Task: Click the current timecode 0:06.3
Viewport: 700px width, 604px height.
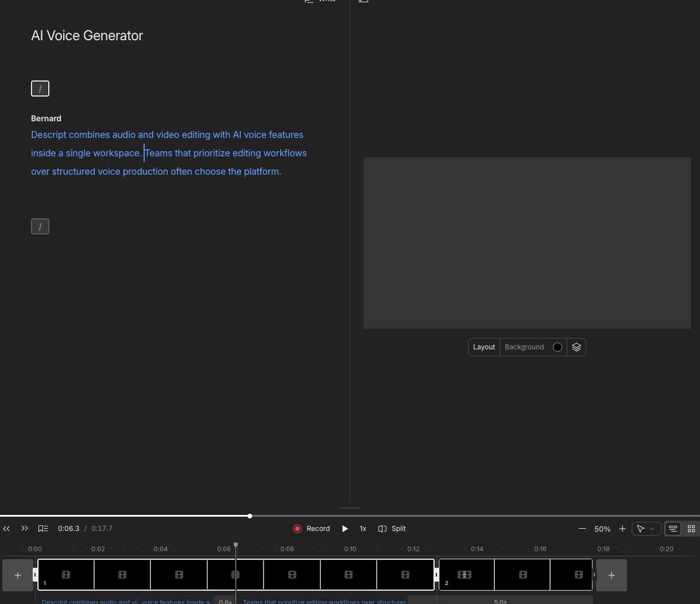Action: click(x=69, y=529)
